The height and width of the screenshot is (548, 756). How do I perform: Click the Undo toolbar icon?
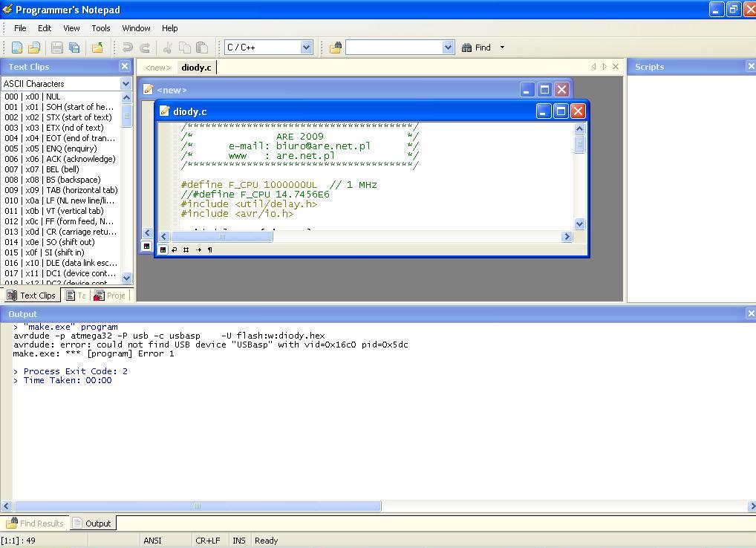[x=128, y=48]
